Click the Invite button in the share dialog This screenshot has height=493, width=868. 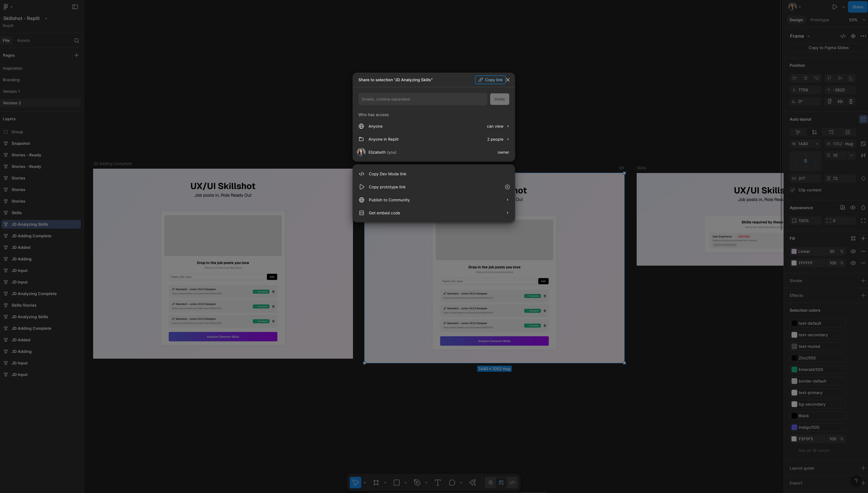click(x=499, y=99)
